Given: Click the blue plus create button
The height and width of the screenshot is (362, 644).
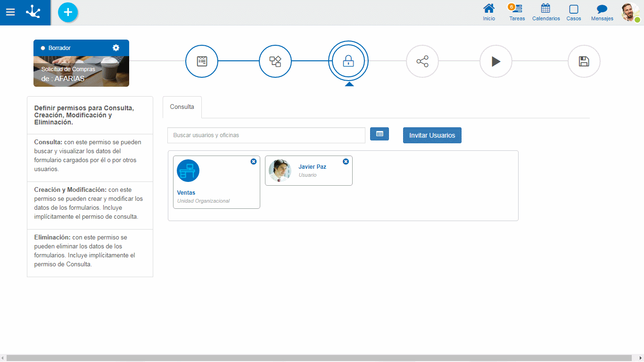Looking at the screenshot, I should pyautogui.click(x=68, y=12).
